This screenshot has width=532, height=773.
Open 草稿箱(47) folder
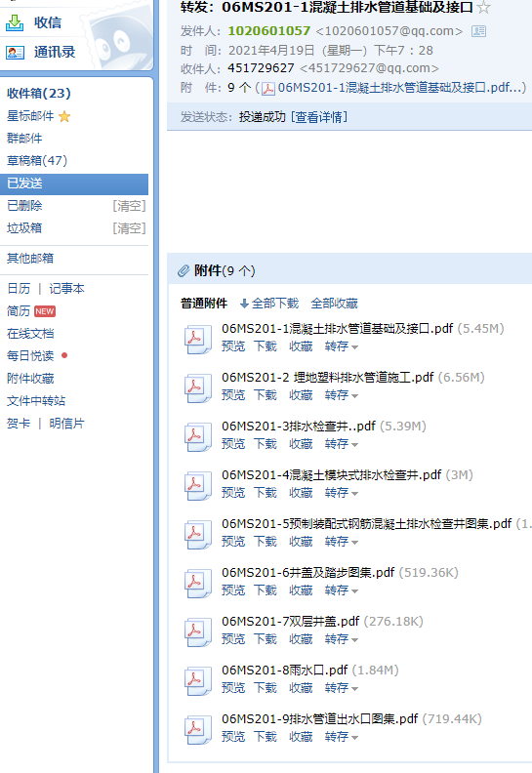37,161
